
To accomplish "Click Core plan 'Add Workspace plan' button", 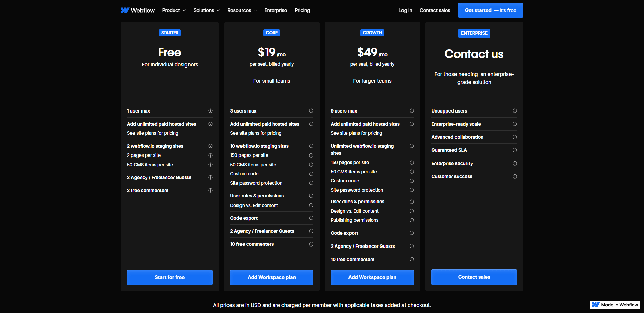I will tap(272, 277).
